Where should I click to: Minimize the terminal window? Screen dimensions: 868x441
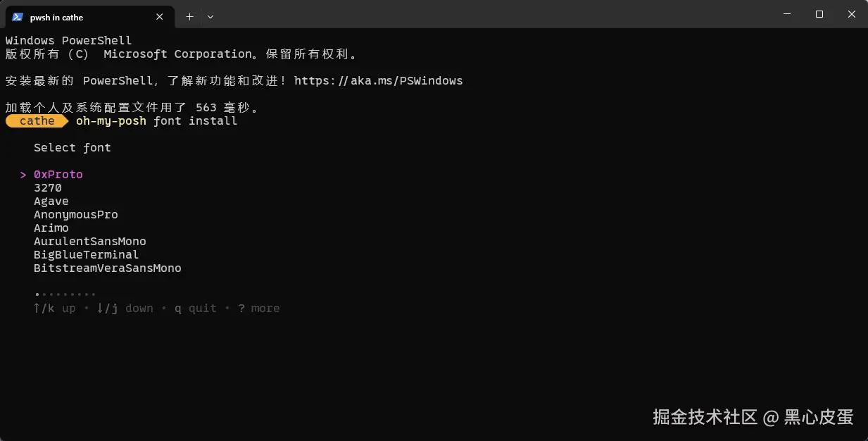pos(787,14)
